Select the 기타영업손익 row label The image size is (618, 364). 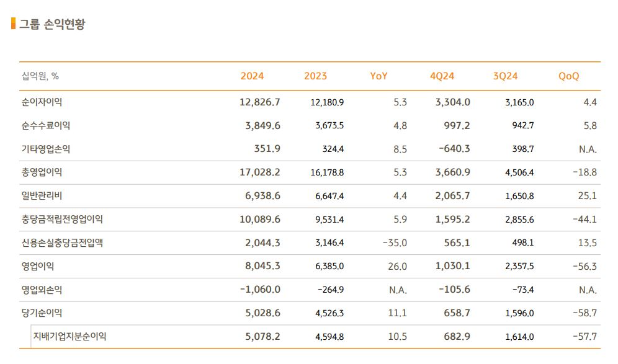[46, 149]
